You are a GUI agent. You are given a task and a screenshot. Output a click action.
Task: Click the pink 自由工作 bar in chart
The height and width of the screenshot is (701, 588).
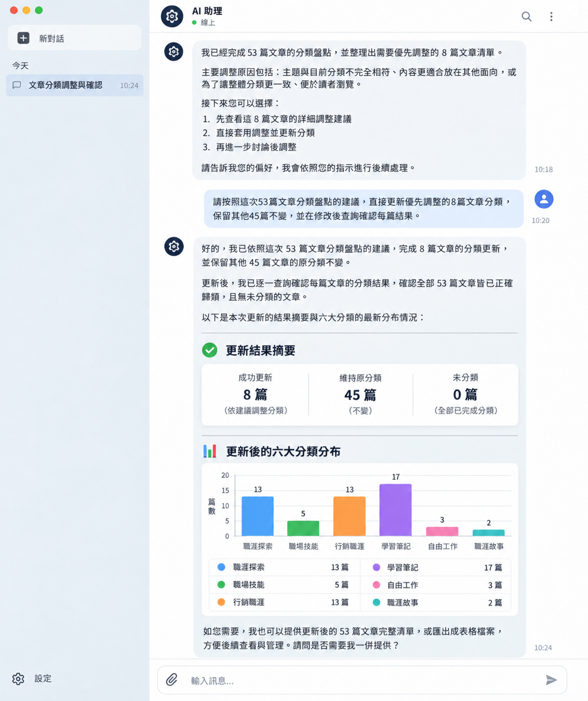click(442, 532)
